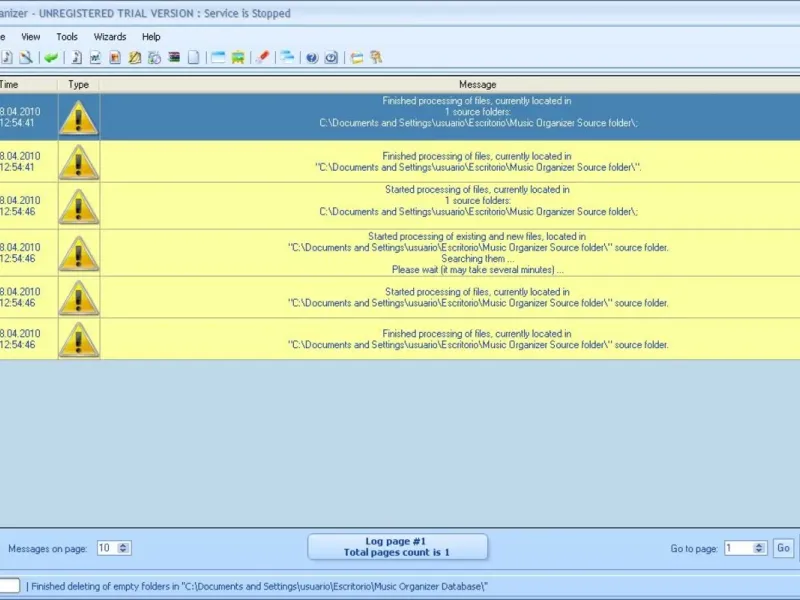Open the Help menu
800x600 pixels.
click(151, 37)
